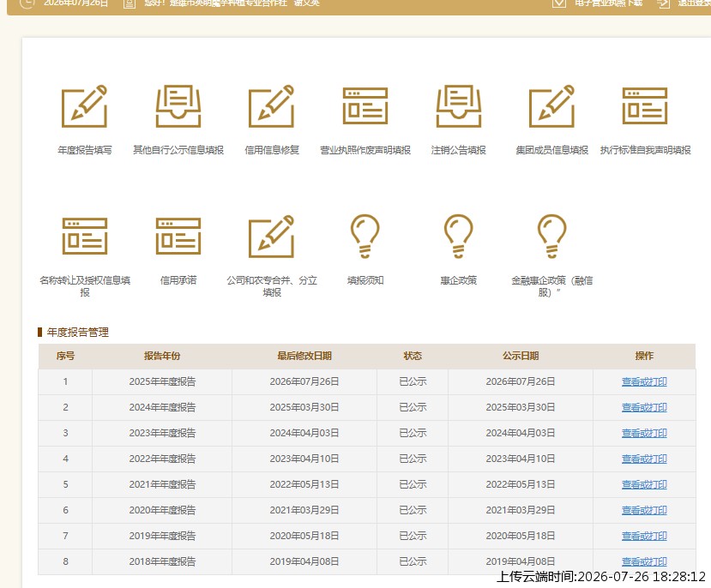Open the 惠企政策 lightbulb icon

(459, 237)
